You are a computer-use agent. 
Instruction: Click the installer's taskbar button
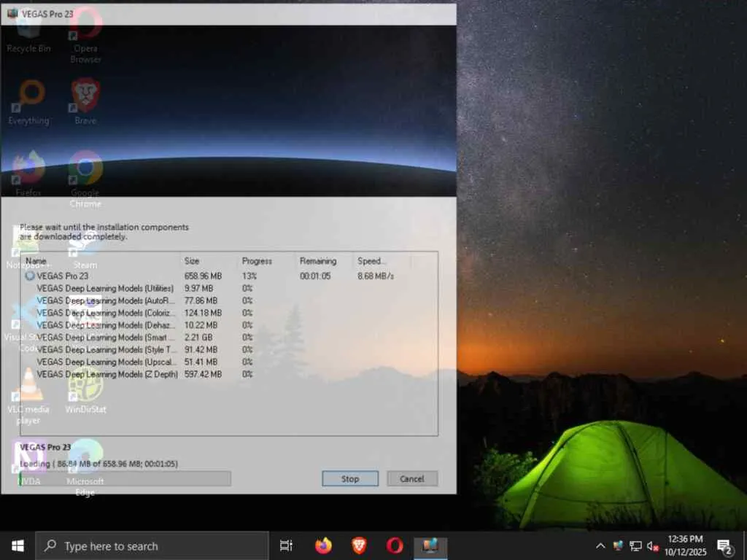coord(430,545)
